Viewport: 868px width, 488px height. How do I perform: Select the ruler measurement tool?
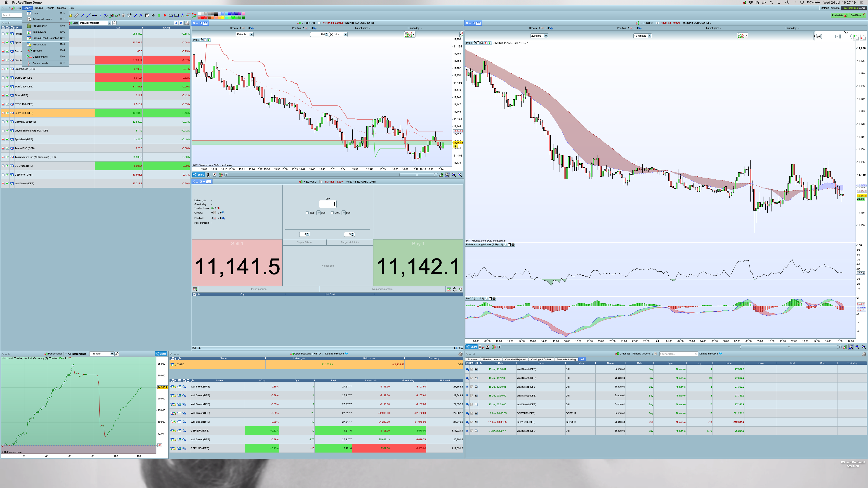77,15
